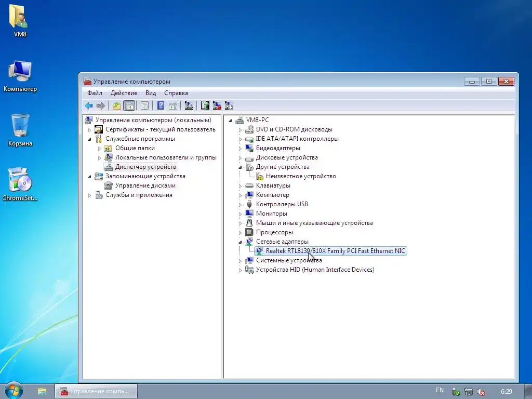Screen dimensions: 532x399
Task: Click the IDE ATA/ATAPI контроллеры icon
Action: pos(249,139)
